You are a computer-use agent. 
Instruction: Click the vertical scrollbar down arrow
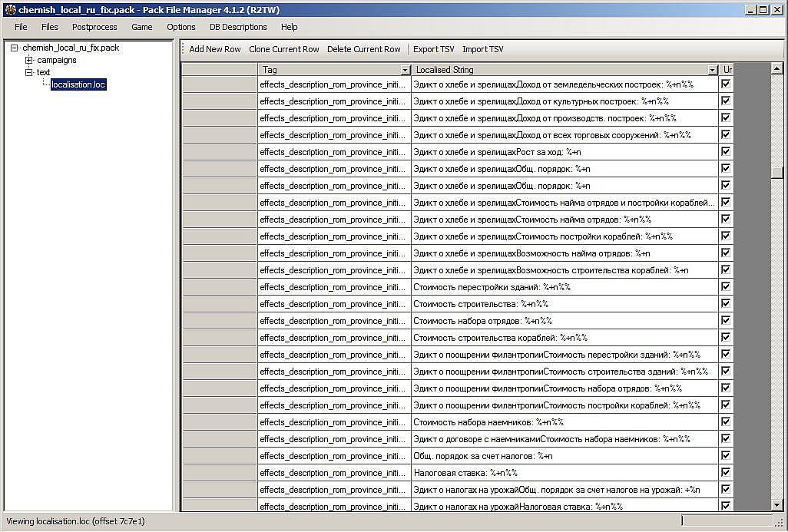point(777,505)
